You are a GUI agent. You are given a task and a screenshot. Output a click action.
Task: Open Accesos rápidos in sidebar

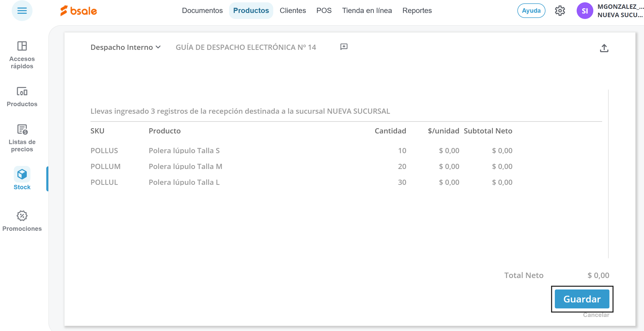[x=22, y=55]
